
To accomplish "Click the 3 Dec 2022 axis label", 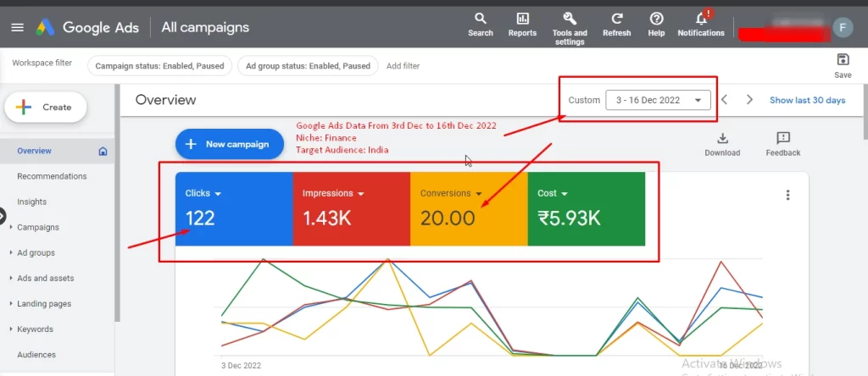I will 242,366.
